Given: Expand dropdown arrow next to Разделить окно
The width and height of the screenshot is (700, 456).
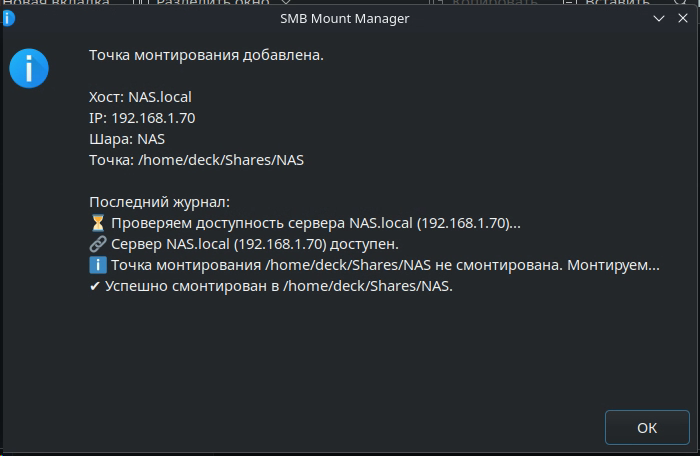Looking at the screenshot, I should (x=286, y=2).
